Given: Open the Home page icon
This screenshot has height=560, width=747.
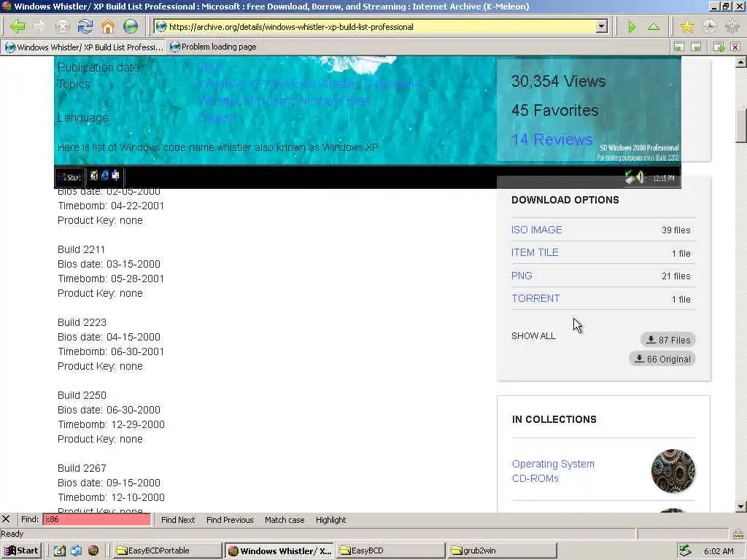Looking at the screenshot, I should (x=108, y=27).
